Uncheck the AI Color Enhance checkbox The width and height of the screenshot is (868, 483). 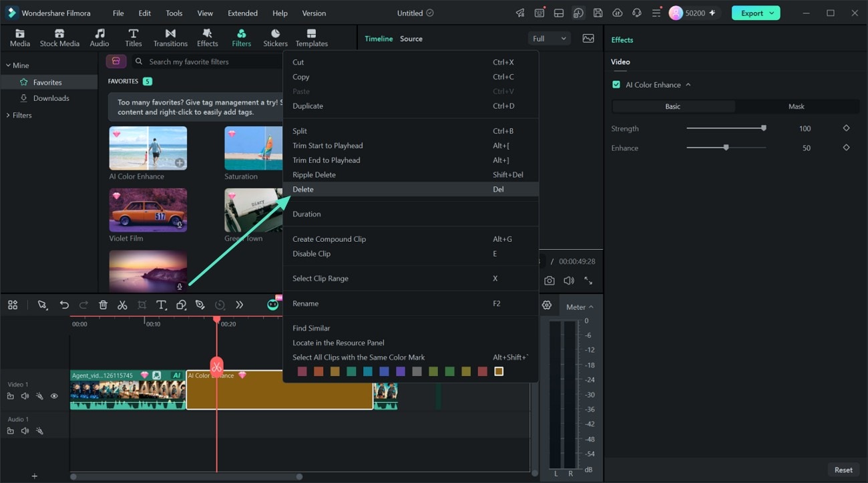tap(616, 85)
